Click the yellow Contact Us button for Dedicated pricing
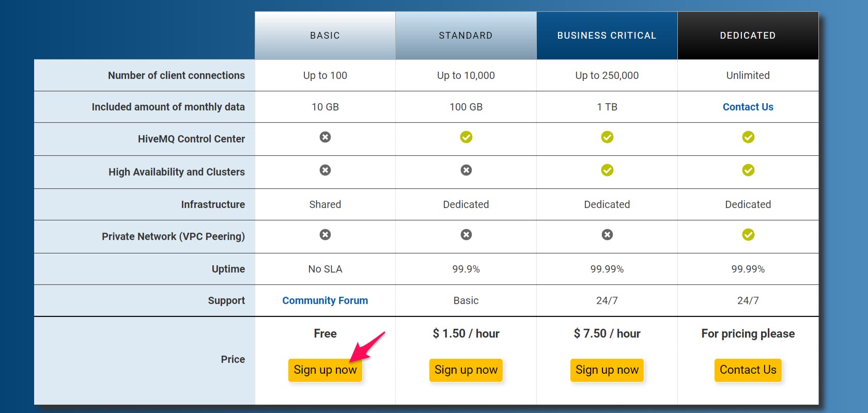The image size is (868, 413). pos(748,370)
